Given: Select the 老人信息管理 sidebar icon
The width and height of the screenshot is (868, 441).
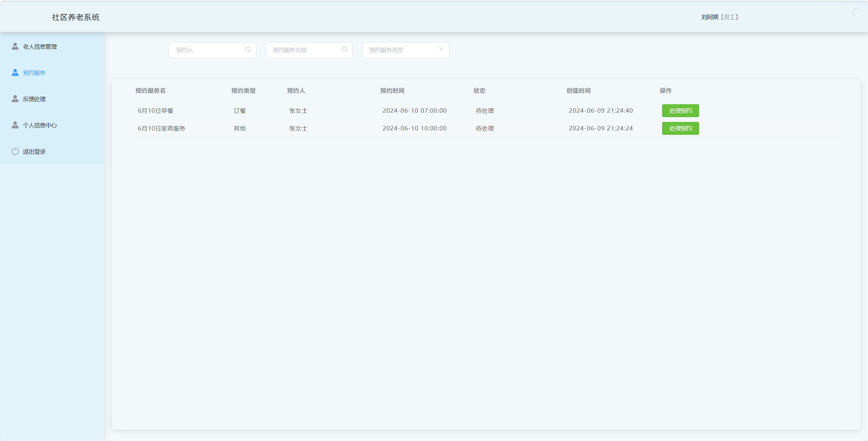Looking at the screenshot, I should pos(15,46).
